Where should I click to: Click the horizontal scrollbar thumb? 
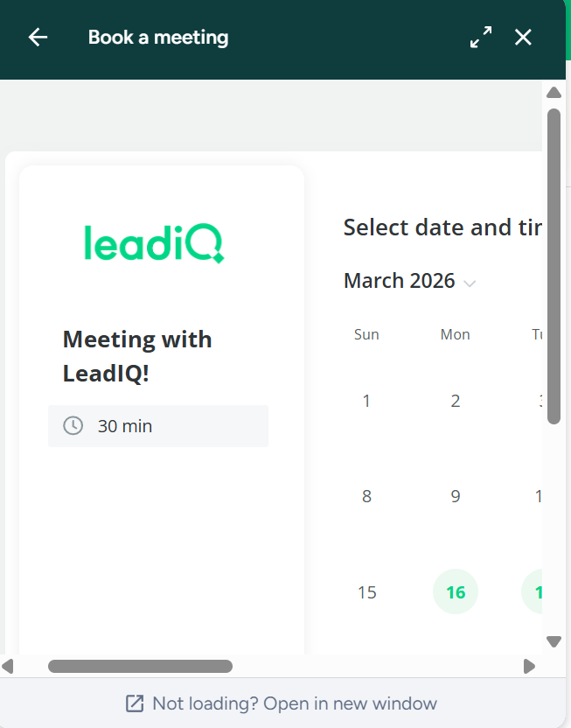coord(140,667)
